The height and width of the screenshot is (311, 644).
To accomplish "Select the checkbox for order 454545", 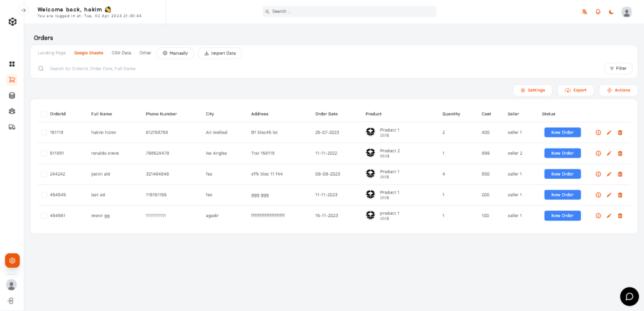I will pos(44,195).
